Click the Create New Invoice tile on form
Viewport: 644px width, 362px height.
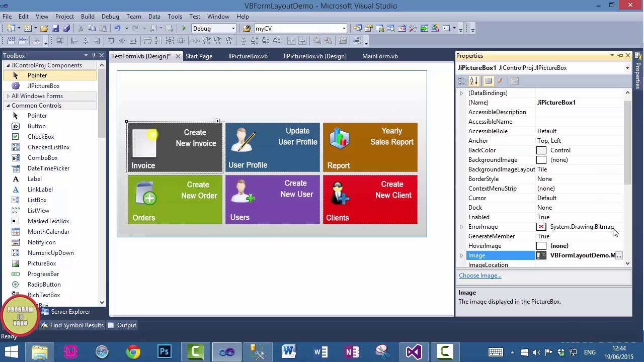pos(175,147)
